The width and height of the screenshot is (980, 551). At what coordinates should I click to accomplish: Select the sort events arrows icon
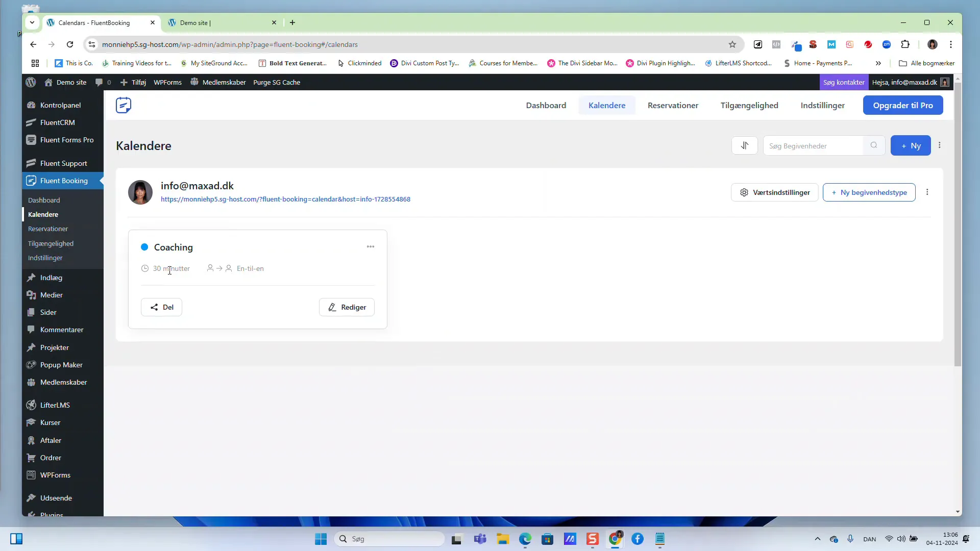(745, 145)
